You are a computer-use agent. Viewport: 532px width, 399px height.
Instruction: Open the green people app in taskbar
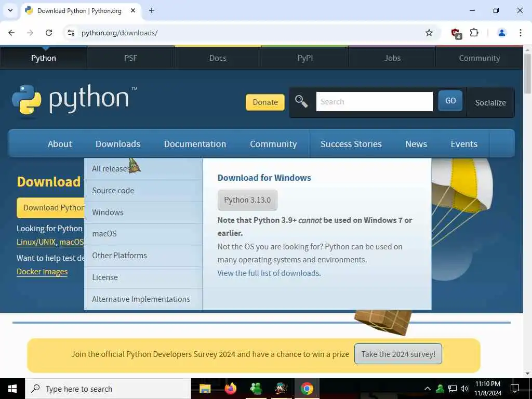click(256, 389)
